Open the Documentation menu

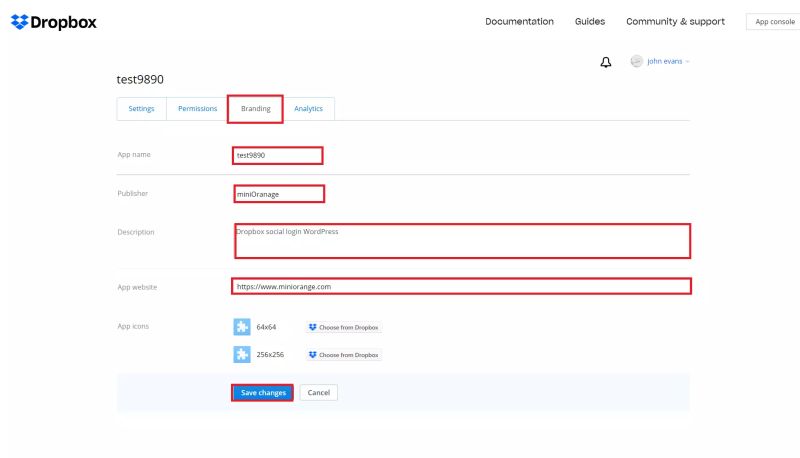click(519, 21)
